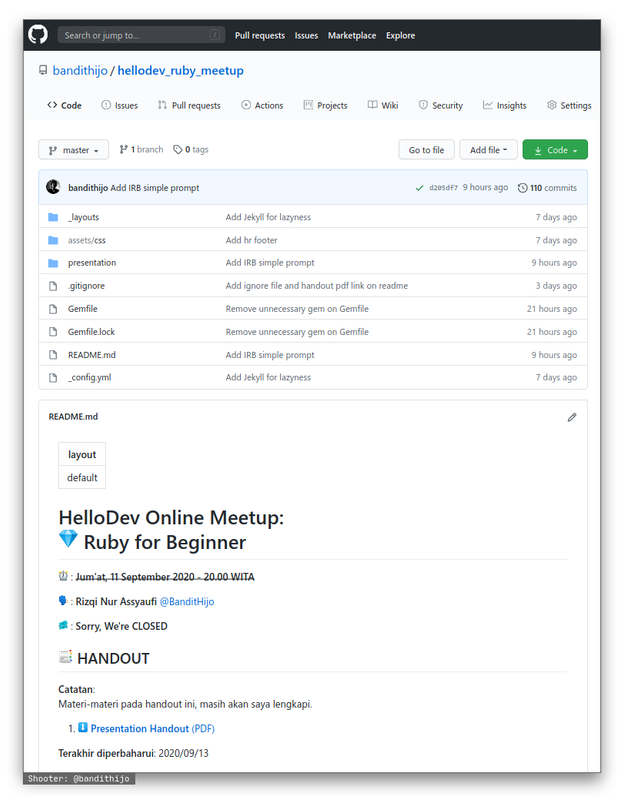Open the Presentation Handout (PDF) link
The width and height of the screenshot is (624, 800).
tap(152, 728)
